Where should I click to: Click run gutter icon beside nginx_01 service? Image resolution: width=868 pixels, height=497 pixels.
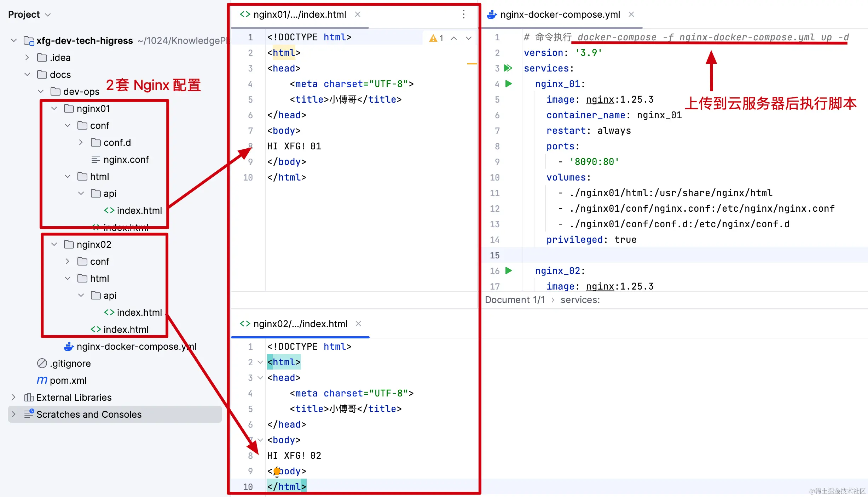[508, 84]
